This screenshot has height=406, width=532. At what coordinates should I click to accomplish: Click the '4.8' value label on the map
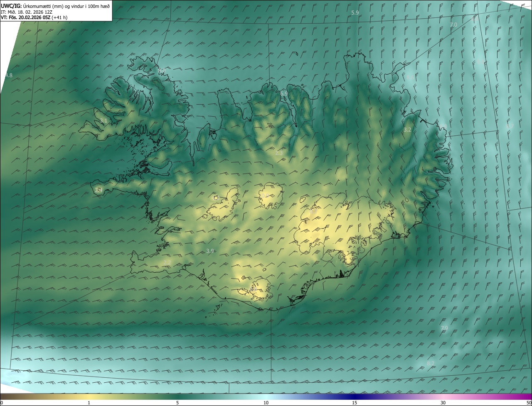pos(9,76)
